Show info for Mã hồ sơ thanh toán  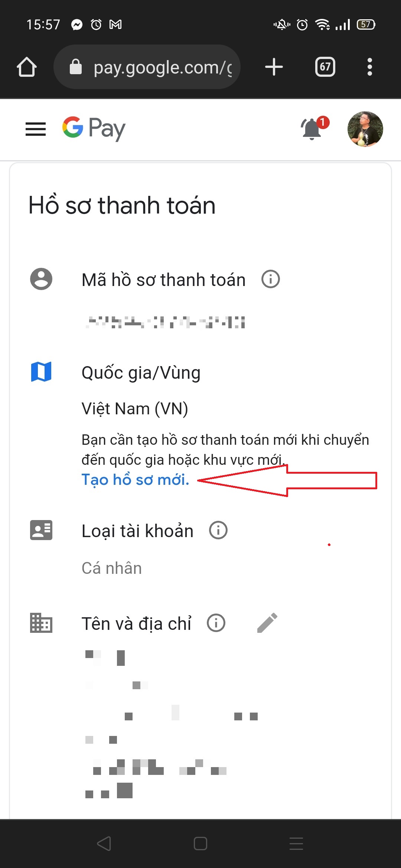[x=271, y=279]
